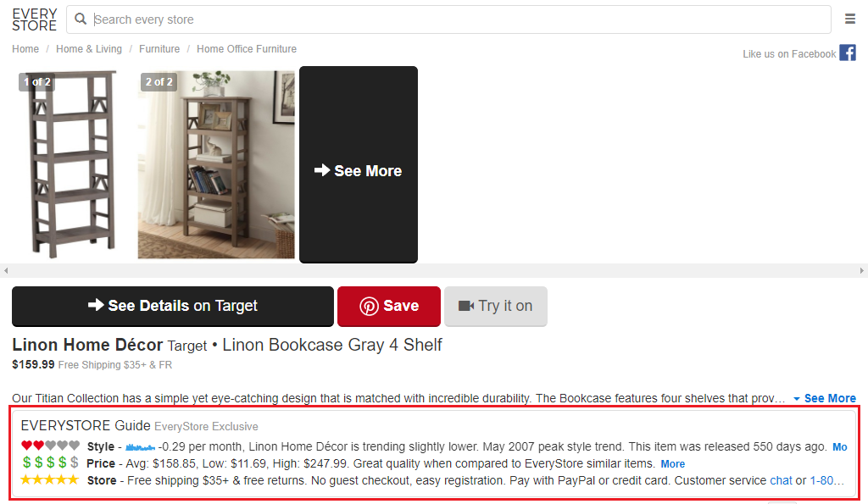Click the heart style rating icons
The image size is (868, 504).
(x=50, y=446)
